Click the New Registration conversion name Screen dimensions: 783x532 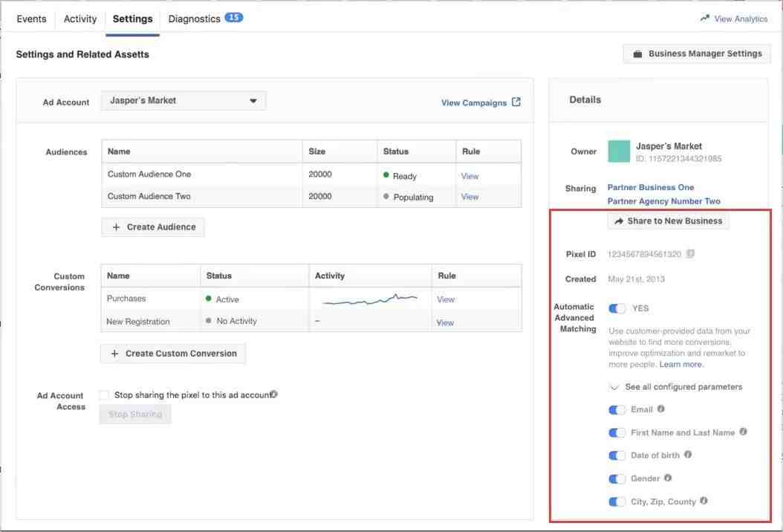click(x=138, y=322)
